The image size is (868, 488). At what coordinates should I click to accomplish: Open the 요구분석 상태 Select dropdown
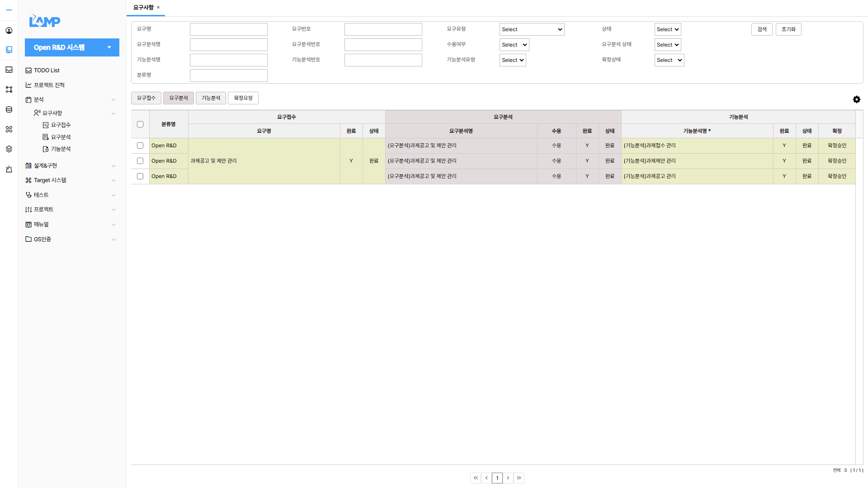[668, 45]
